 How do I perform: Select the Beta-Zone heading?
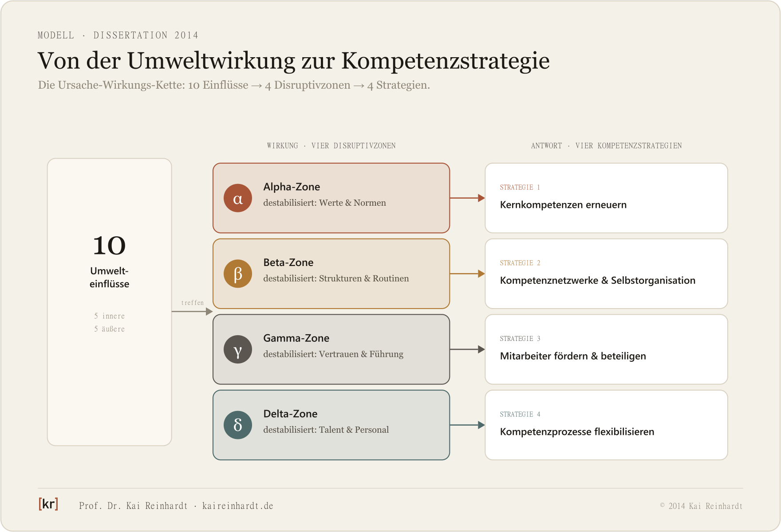coord(288,262)
